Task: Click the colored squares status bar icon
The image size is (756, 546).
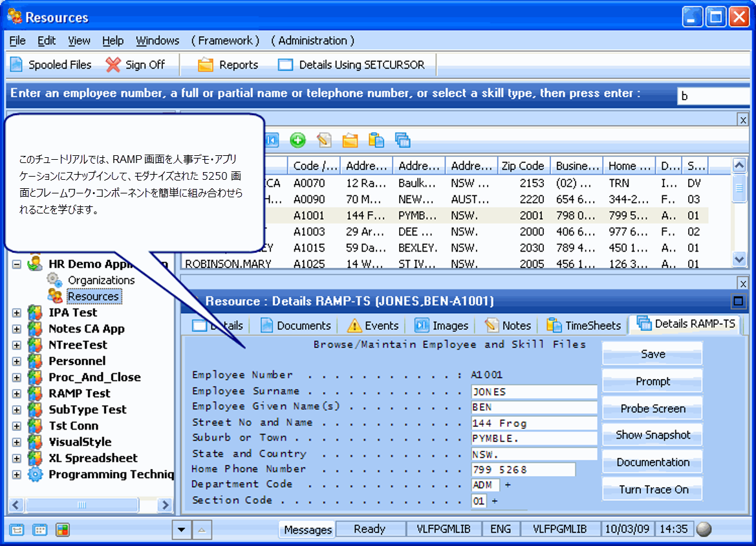Action: pyautogui.click(x=62, y=530)
